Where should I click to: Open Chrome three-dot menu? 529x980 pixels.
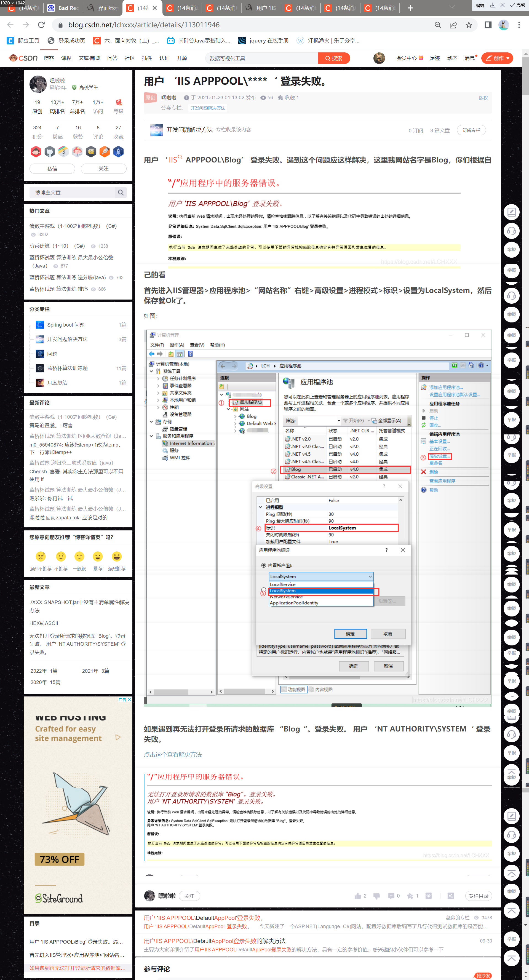click(519, 25)
